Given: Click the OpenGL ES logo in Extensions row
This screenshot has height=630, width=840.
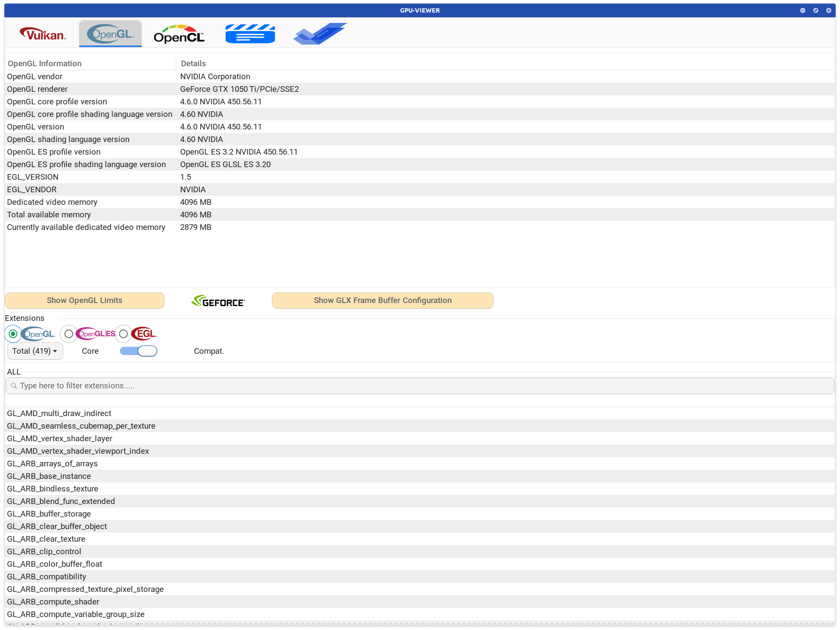Looking at the screenshot, I should click(x=95, y=333).
